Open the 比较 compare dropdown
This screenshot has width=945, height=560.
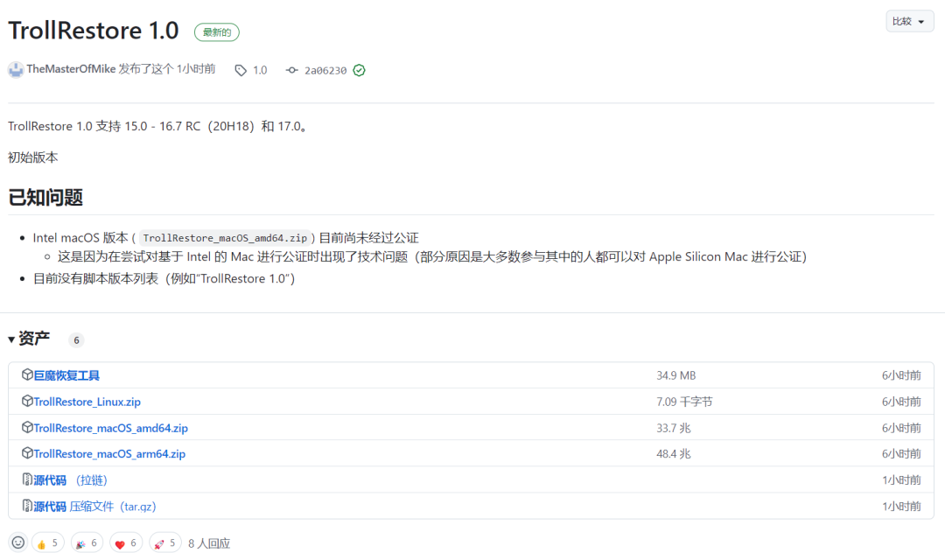pyautogui.click(x=909, y=21)
